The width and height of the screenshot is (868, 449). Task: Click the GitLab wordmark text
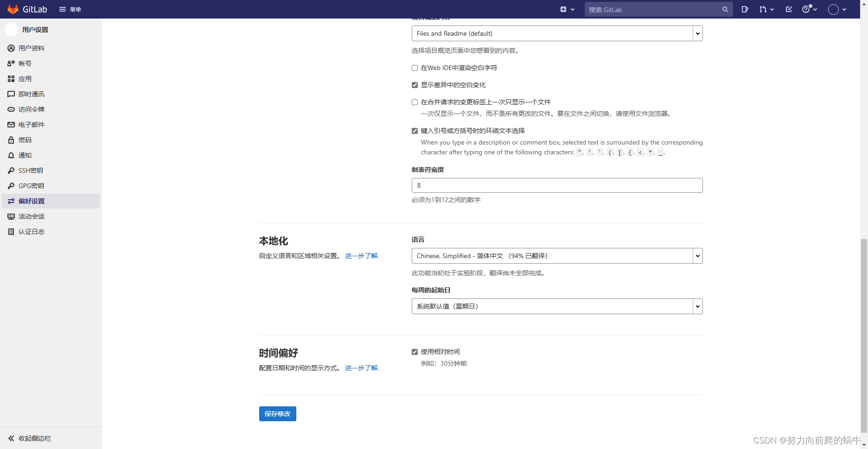click(35, 9)
